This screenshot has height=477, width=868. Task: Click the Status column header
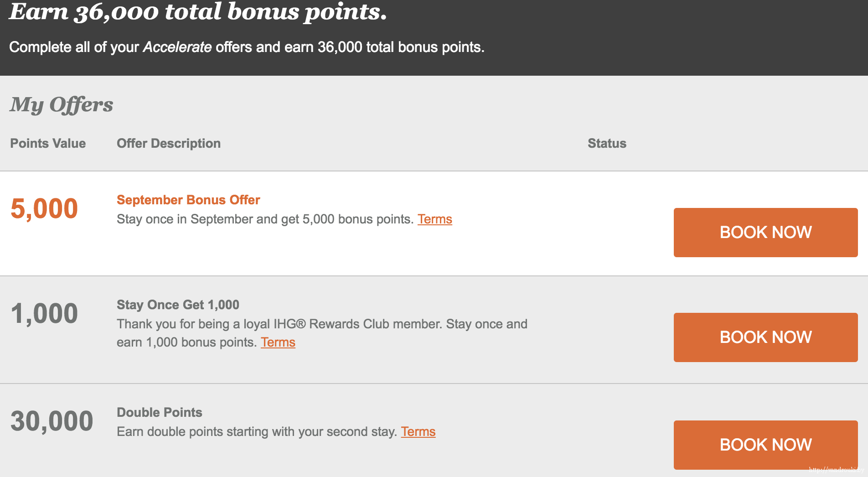(x=607, y=143)
